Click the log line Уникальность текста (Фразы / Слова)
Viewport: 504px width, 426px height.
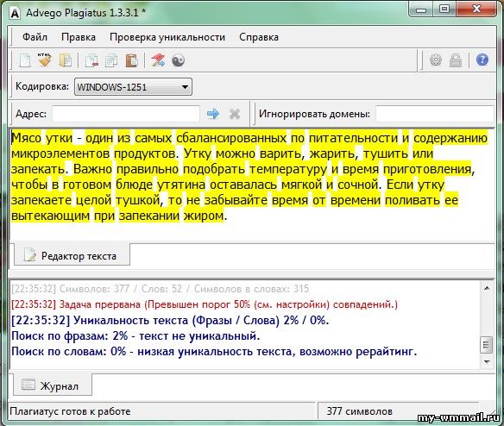170,320
